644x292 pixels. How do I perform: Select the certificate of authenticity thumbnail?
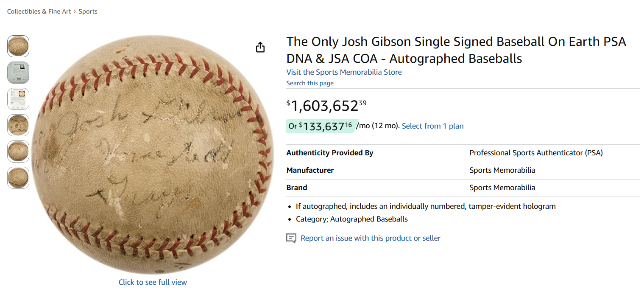pyautogui.click(x=18, y=72)
